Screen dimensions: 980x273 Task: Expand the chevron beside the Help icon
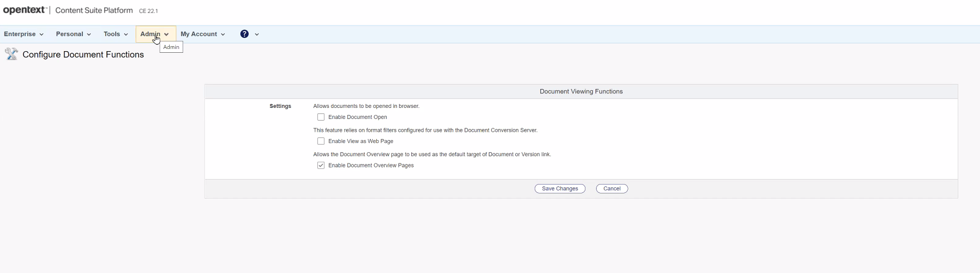tap(257, 34)
